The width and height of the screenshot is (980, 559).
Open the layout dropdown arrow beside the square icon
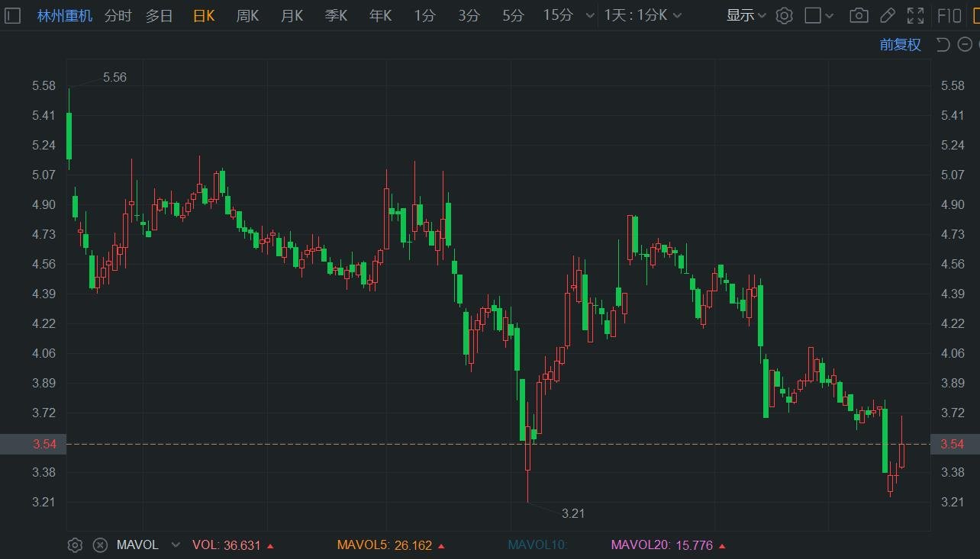coord(830,15)
